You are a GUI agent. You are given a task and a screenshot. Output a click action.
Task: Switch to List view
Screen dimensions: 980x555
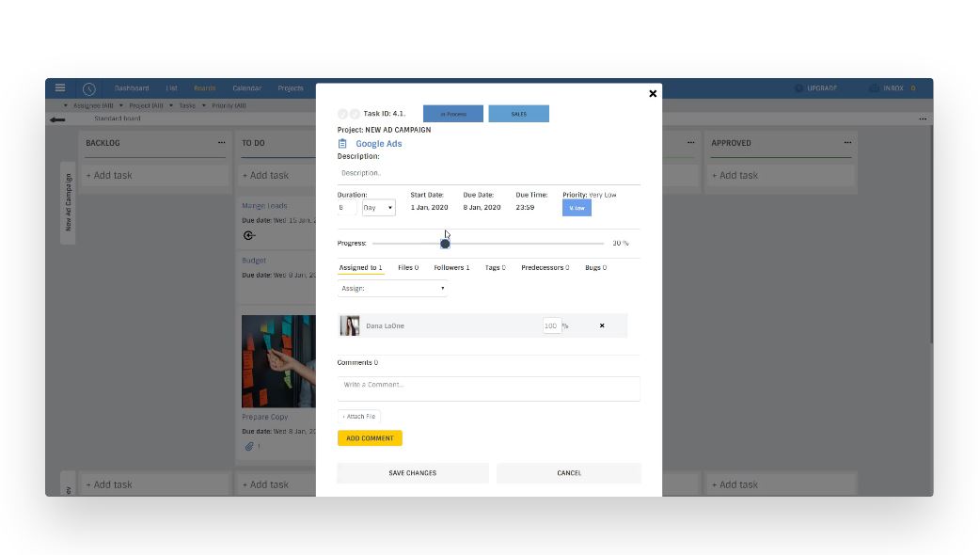(x=171, y=88)
